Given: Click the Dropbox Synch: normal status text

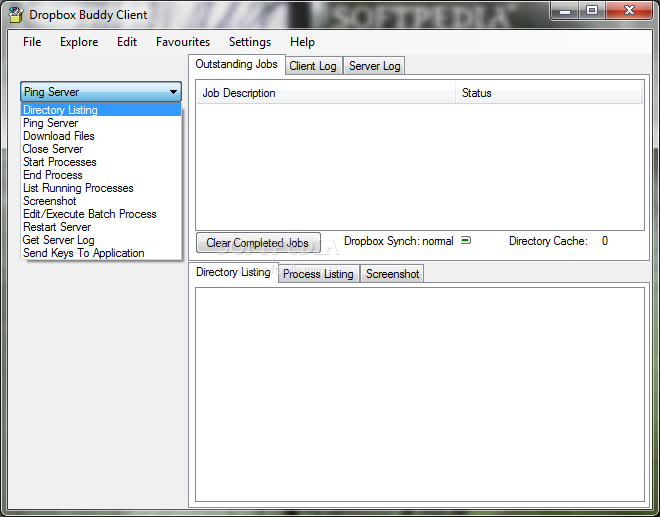Looking at the screenshot, I should [x=399, y=241].
